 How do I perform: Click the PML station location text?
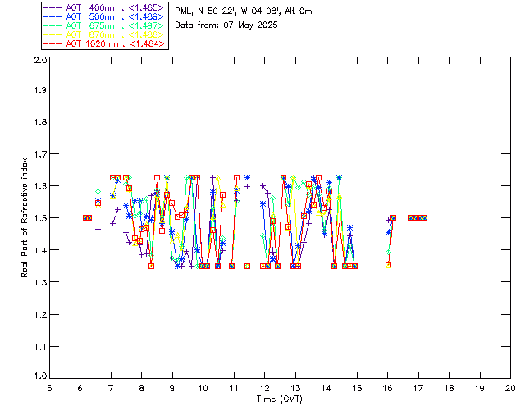pyautogui.click(x=244, y=11)
